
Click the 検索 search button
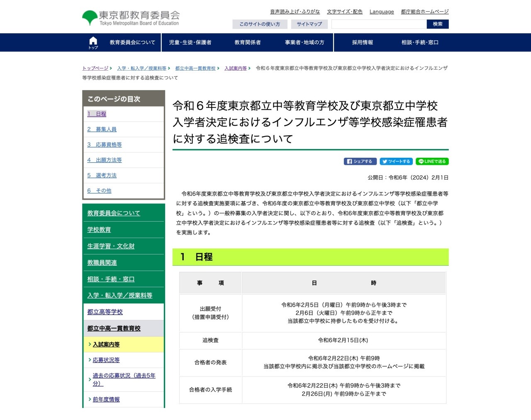(x=438, y=24)
